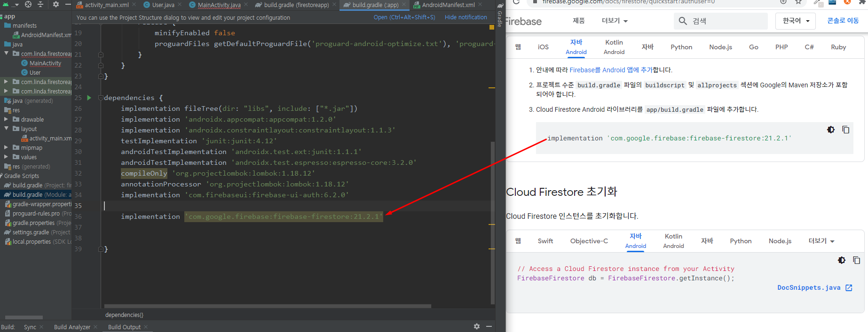868x332 pixels.
Task: Close the User.java editor tab
Action: [x=180, y=5]
